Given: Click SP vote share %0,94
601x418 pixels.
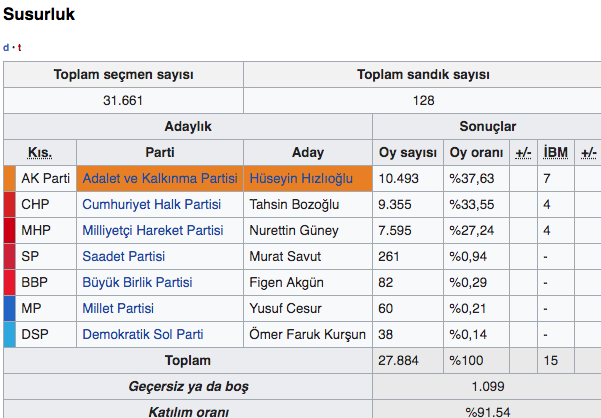Looking at the screenshot, I should tap(468, 256).
